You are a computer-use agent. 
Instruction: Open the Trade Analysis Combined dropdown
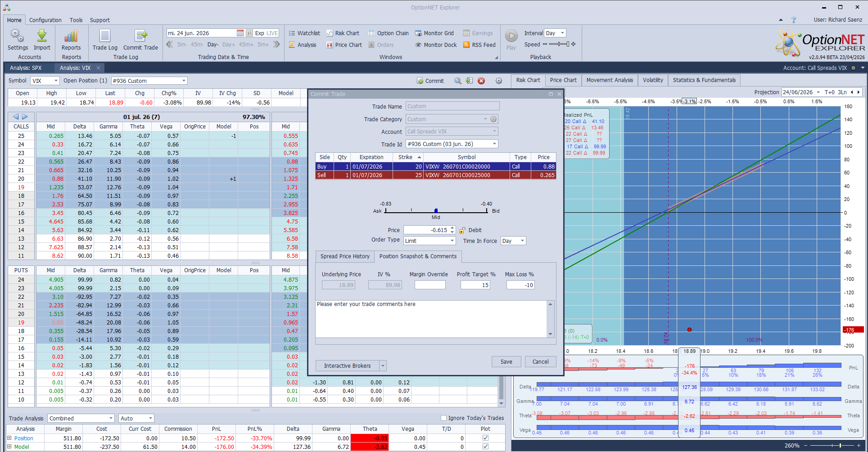pyautogui.click(x=111, y=418)
